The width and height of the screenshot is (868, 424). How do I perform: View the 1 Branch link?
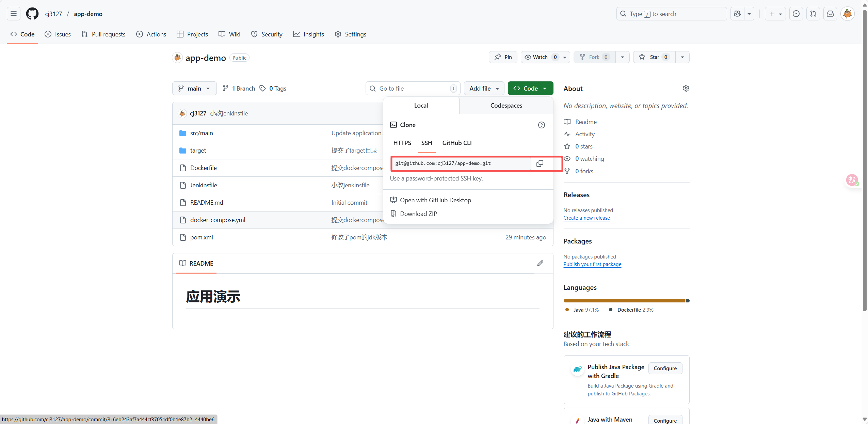click(239, 89)
